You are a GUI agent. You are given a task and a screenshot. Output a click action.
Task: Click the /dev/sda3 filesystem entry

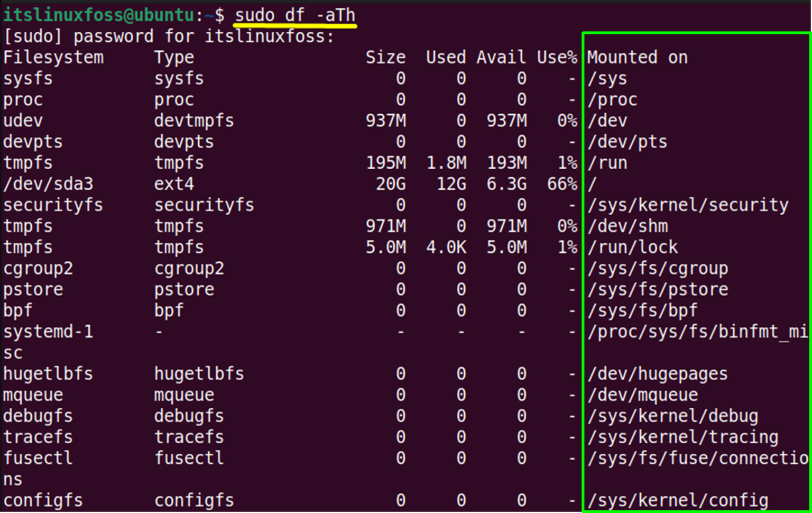[x=48, y=184]
